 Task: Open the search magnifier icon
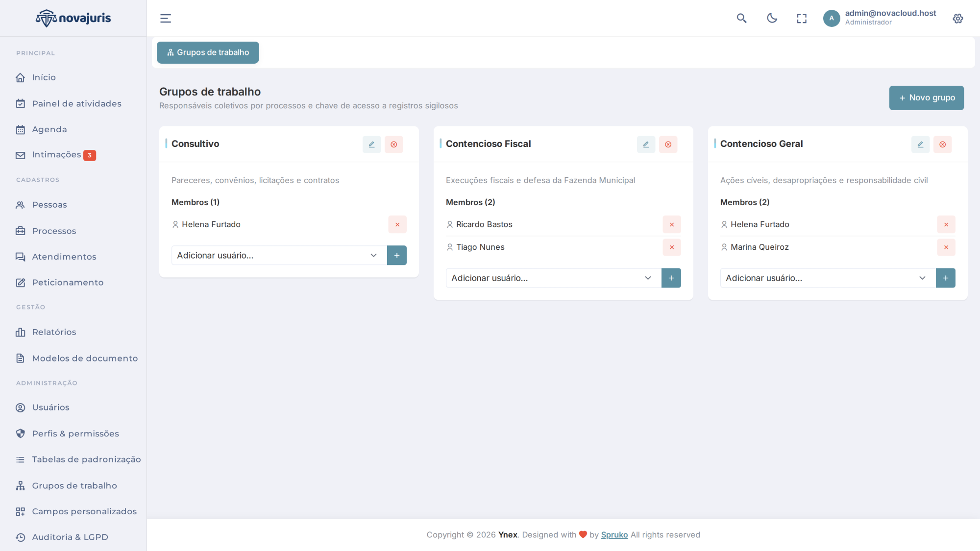[742, 19]
